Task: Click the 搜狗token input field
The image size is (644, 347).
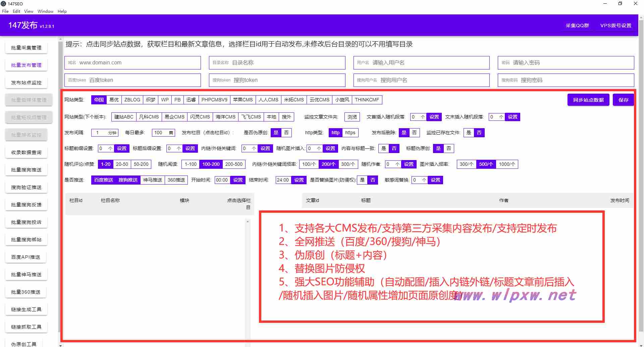Action: [277, 80]
